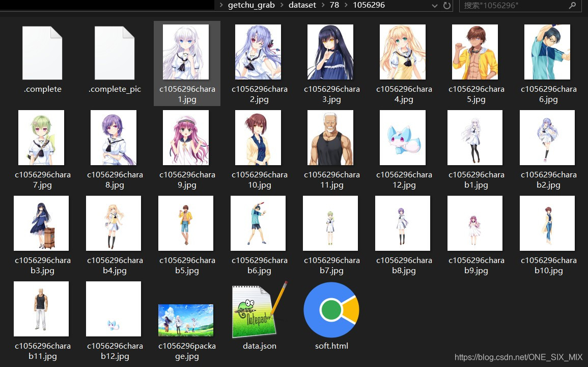Viewport: 588px width, 367px height.
Task: Select c1056296chara1.jpg thumbnail
Action: (x=186, y=52)
